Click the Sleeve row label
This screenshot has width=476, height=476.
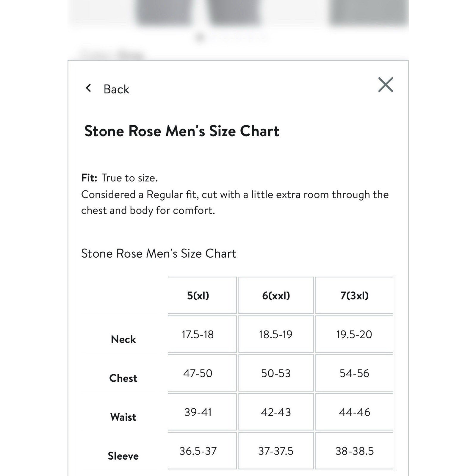(123, 456)
